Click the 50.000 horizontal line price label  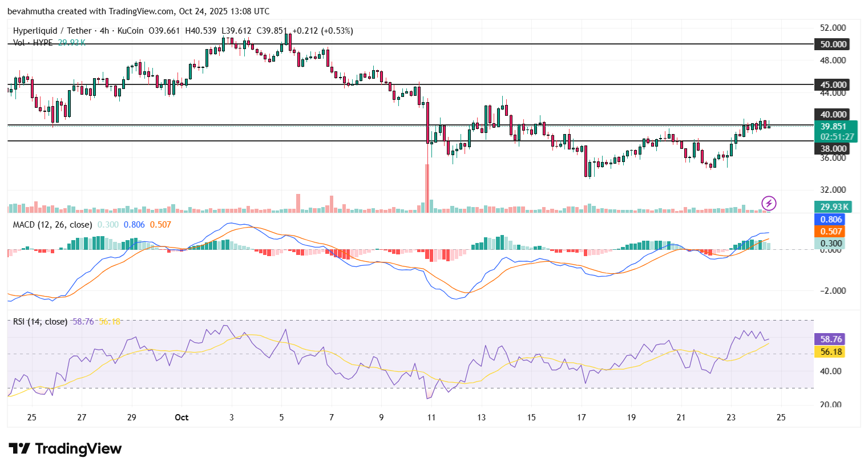[833, 44]
